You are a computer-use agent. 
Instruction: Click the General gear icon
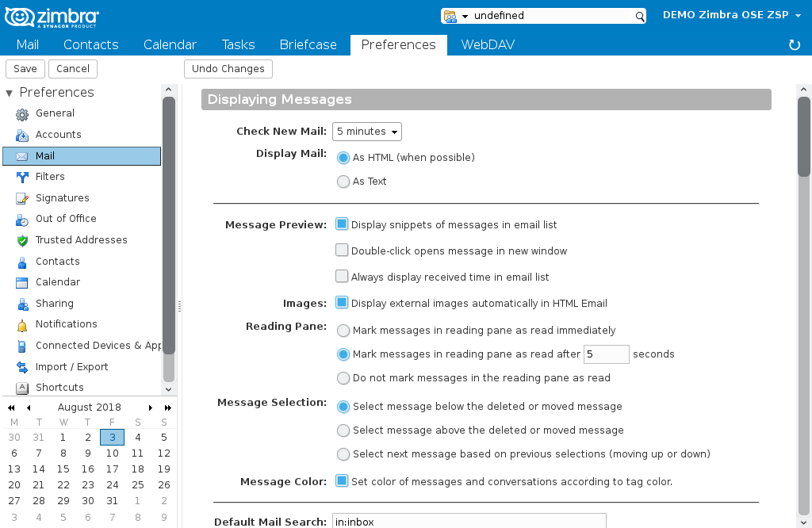coord(21,114)
